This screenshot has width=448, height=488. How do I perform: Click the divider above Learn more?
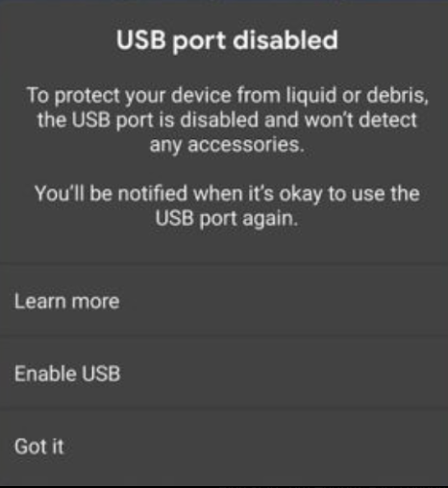click(224, 263)
